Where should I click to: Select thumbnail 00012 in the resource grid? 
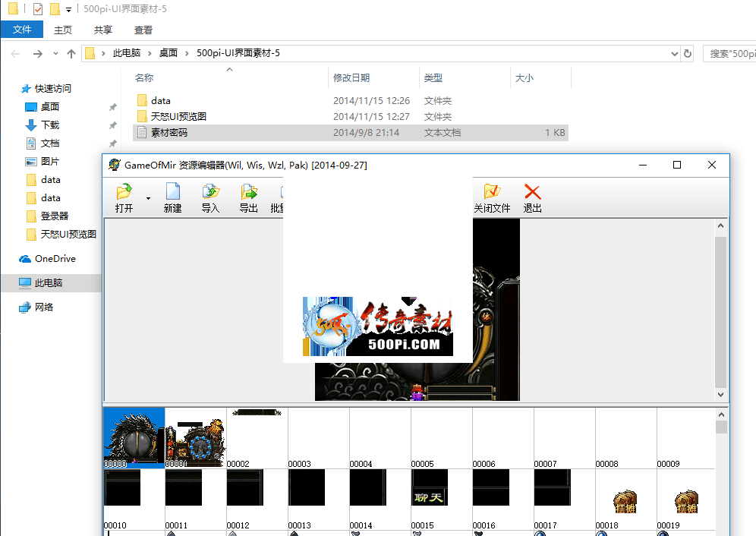[257, 500]
